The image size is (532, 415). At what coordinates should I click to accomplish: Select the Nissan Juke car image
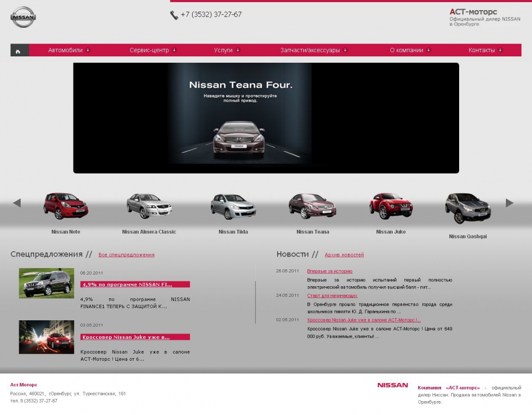[x=391, y=205]
